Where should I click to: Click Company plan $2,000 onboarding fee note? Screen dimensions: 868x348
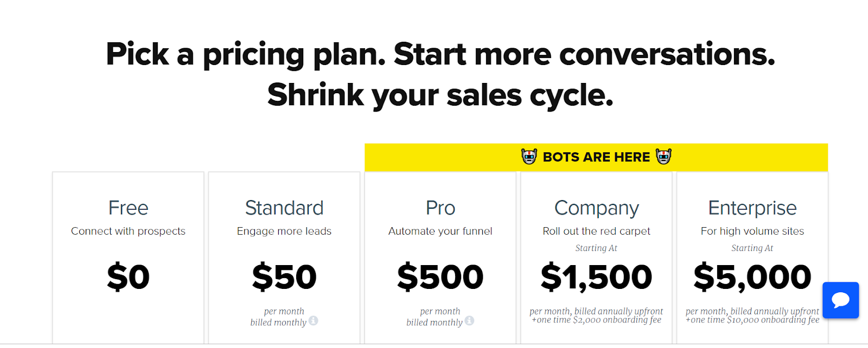coord(597,320)
